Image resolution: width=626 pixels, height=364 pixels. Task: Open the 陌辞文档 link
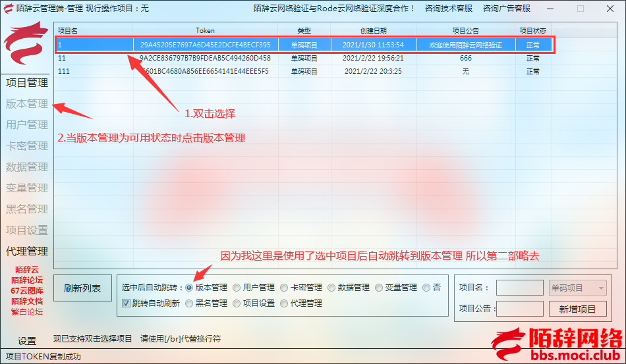click(x=27, y=301)
